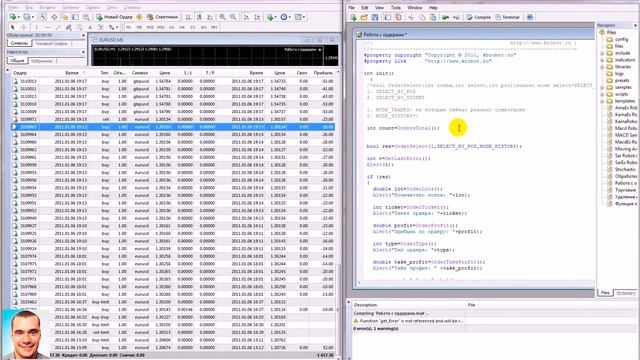640x360 pixels.
Task: Click the new file icon in MetaEditor toolbar
Action: point(353,17)
